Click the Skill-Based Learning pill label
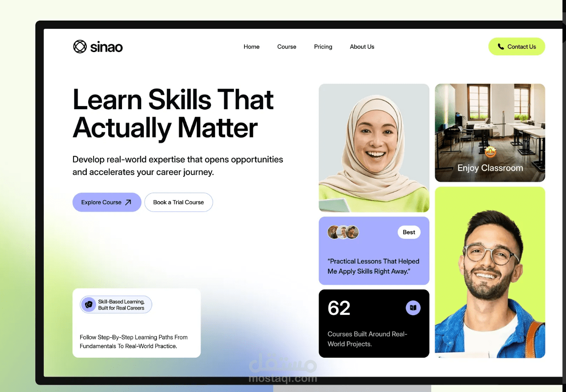The height and width of the screenshot is (392, 566). pos(116,305)
